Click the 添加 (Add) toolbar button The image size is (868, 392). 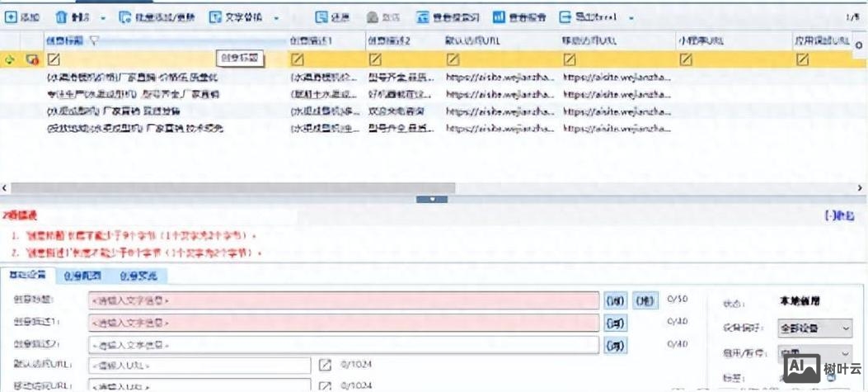tap(22, 17)
